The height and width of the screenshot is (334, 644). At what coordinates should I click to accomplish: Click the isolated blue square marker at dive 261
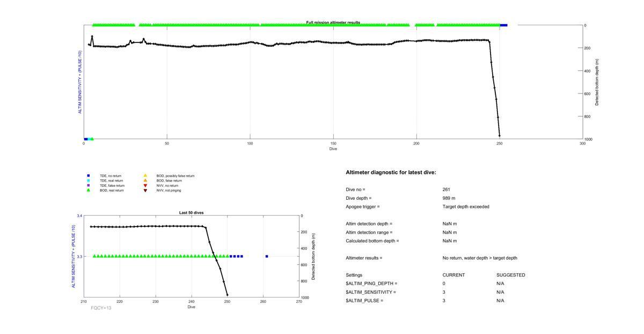click(x=267, y=256)
